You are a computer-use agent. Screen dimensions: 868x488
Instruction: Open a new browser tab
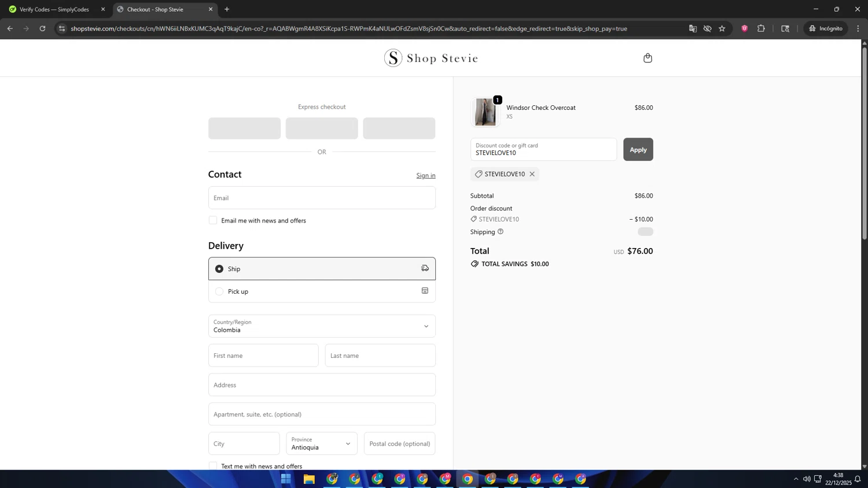pos(227,9)
